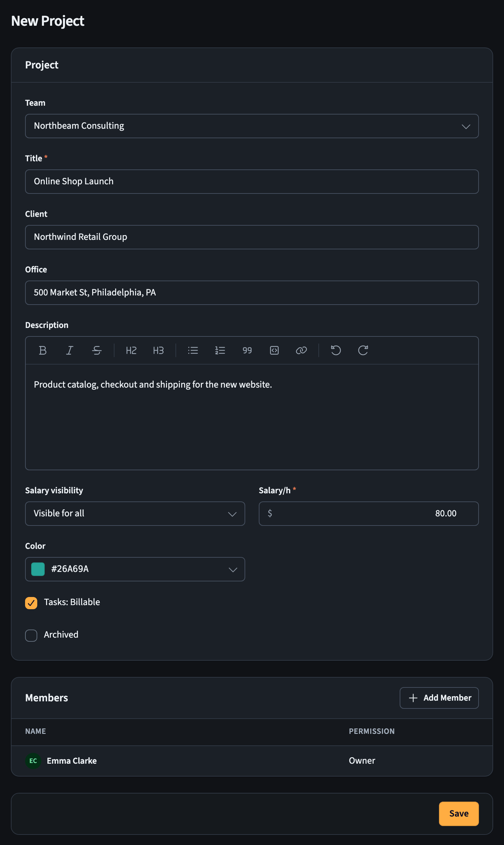Image resolution: width=504 pixels, height=845 pixels.
Task: Focus the Client field with Northwind Retail Group
Action: tap(252, 237)
